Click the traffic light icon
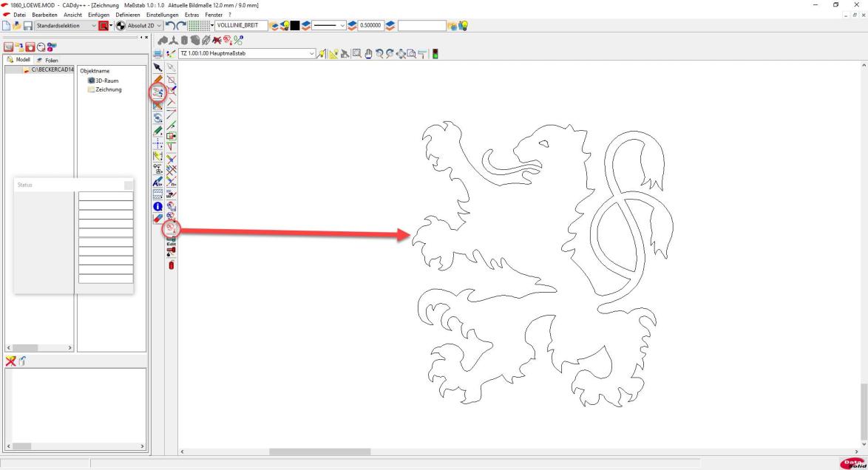 (x=435, y=54)
